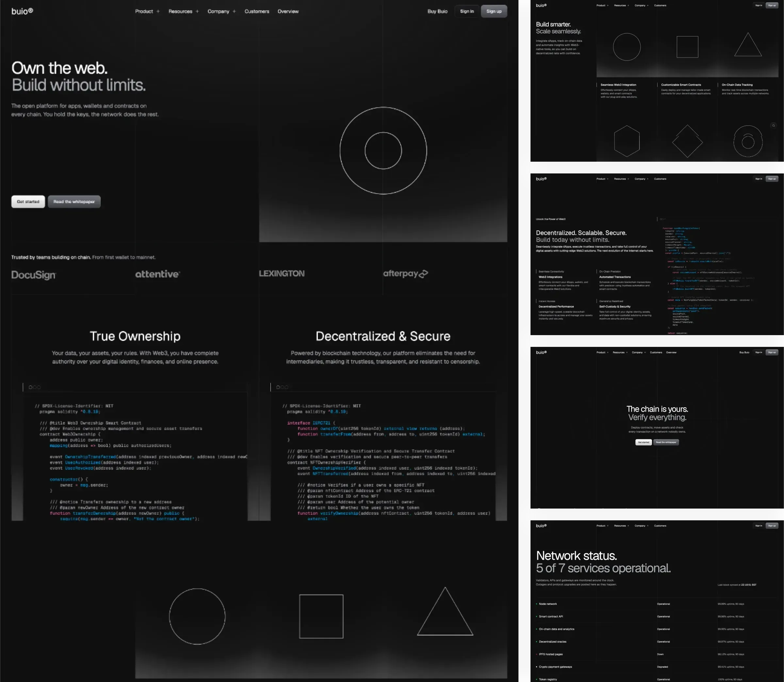This screenshot has height=682, width=784.
Task: Click the "Seamless Web3 Integration" heading
Action: (618, 85)
